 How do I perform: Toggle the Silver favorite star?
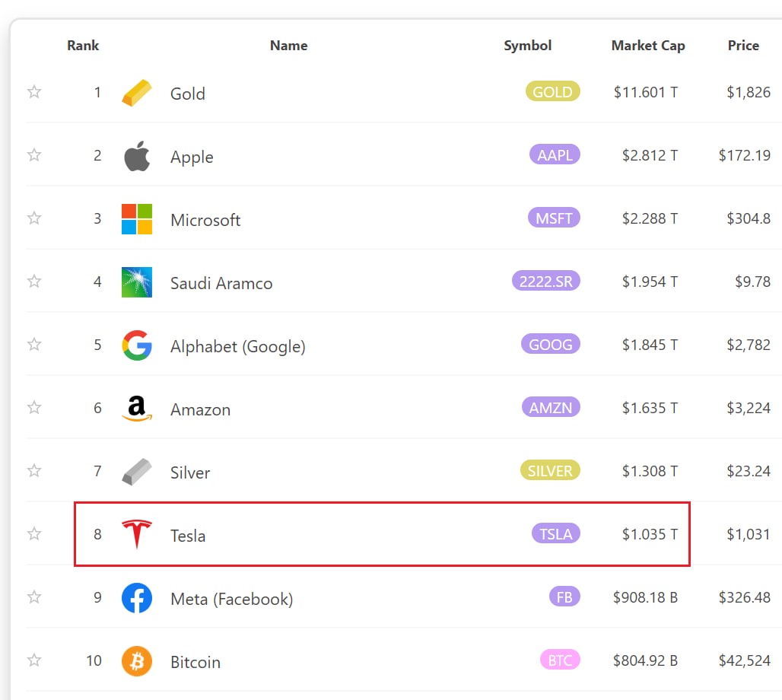coord(34,470)
